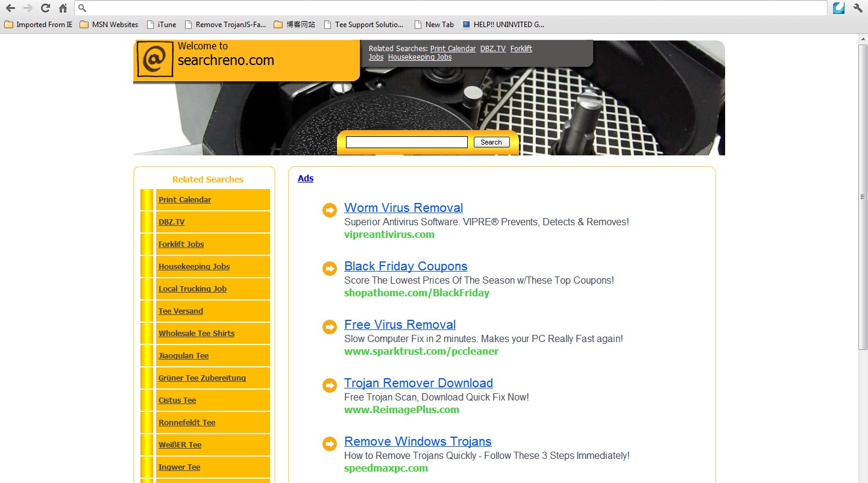Open the Print Calendar link in header
The width and height of the screenshot is (868, 483).
[453, 49]
